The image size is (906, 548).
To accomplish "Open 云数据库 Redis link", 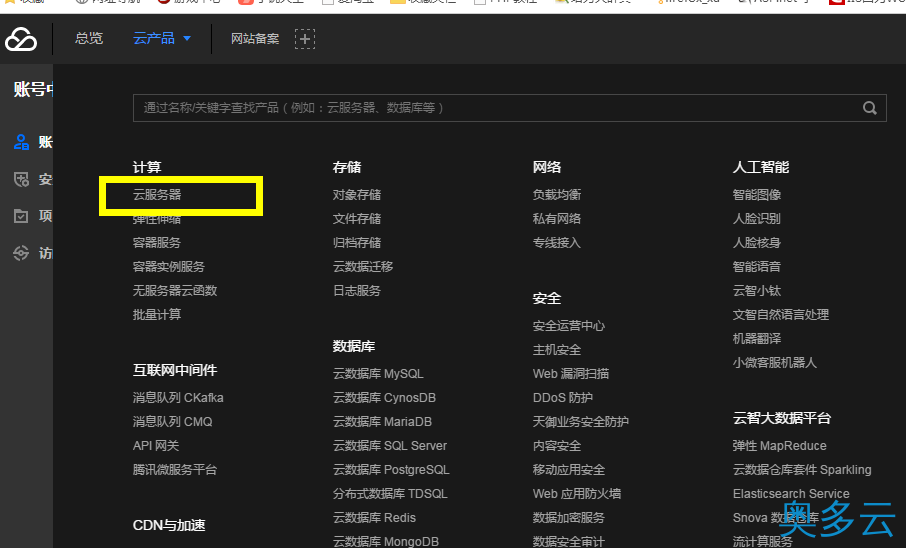I will point(374,518).
